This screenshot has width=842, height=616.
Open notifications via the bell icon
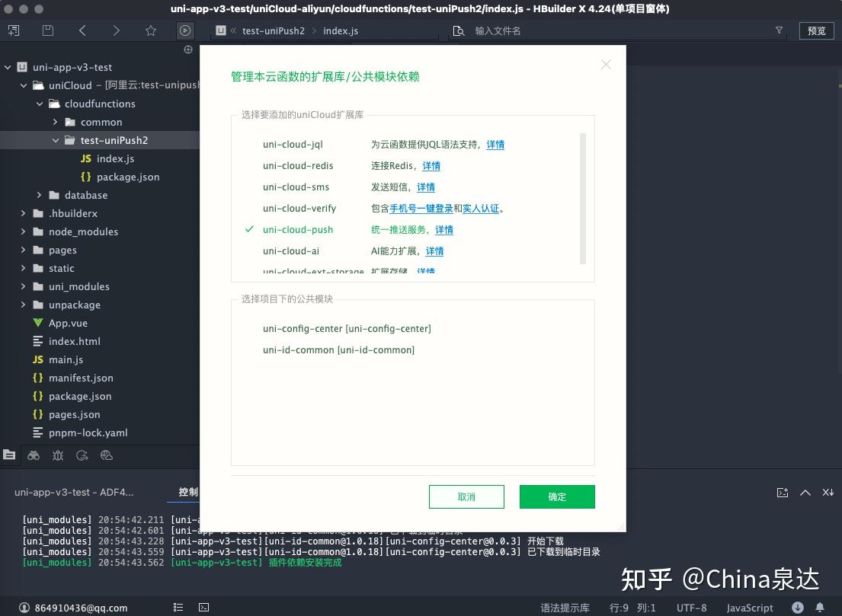pos(821,608)
